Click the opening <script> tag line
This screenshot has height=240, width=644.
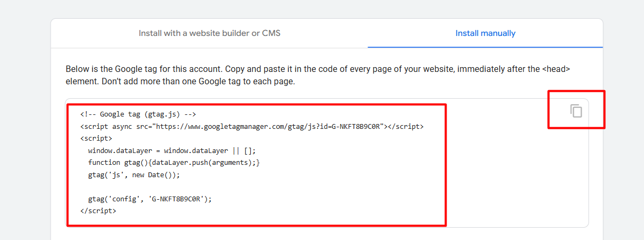coord(96,139)
